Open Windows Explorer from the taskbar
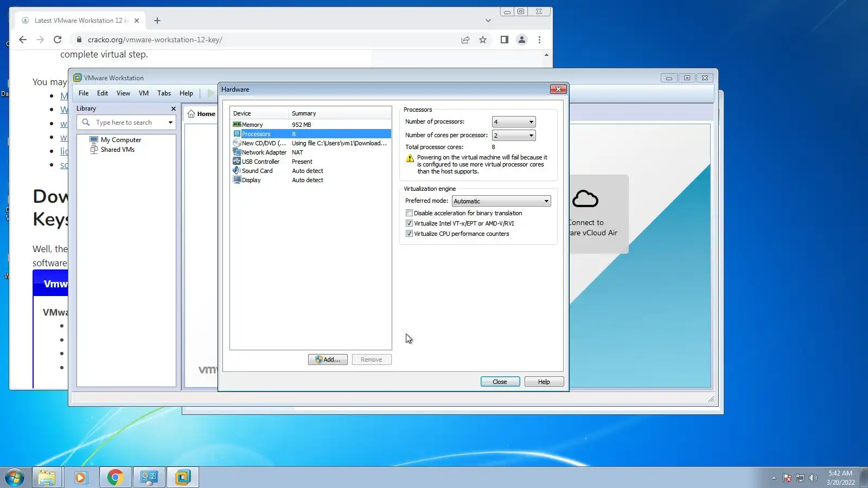The height and width of the screenshot is (488, 868). [47, 478]
